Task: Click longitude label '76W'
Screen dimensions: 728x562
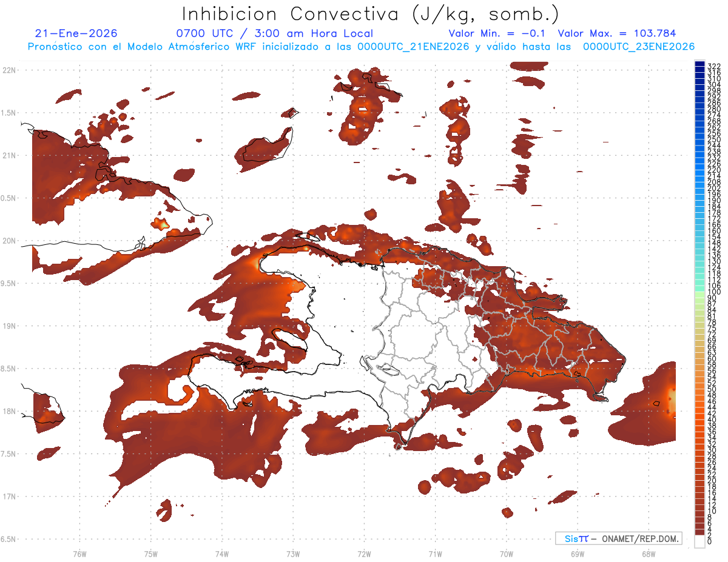Action: (79, 554)
